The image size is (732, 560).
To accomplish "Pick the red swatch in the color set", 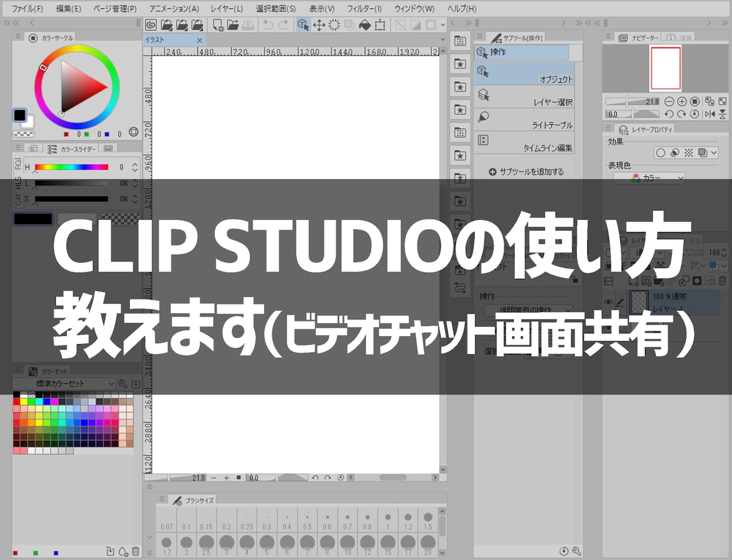I will 17,401.
